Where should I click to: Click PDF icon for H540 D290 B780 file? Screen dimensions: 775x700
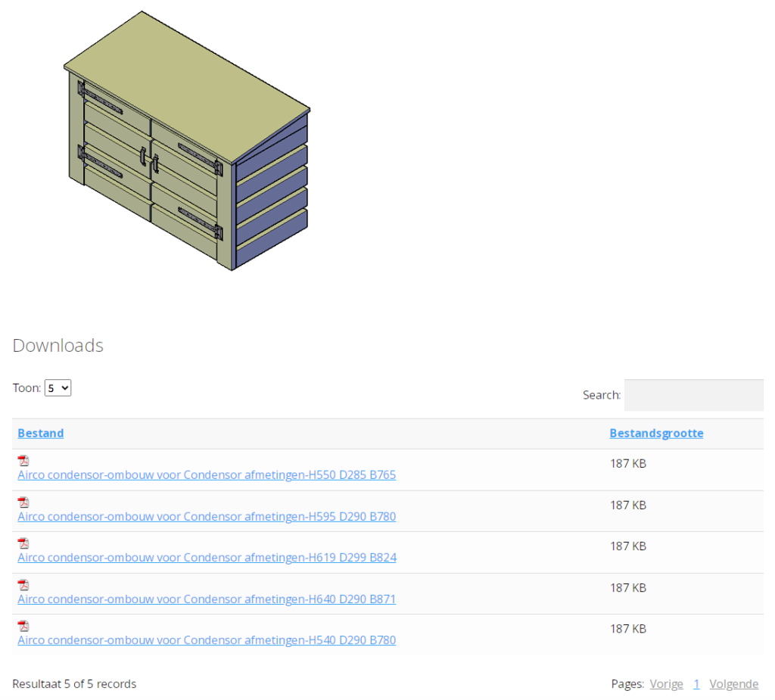coord(23,626)
